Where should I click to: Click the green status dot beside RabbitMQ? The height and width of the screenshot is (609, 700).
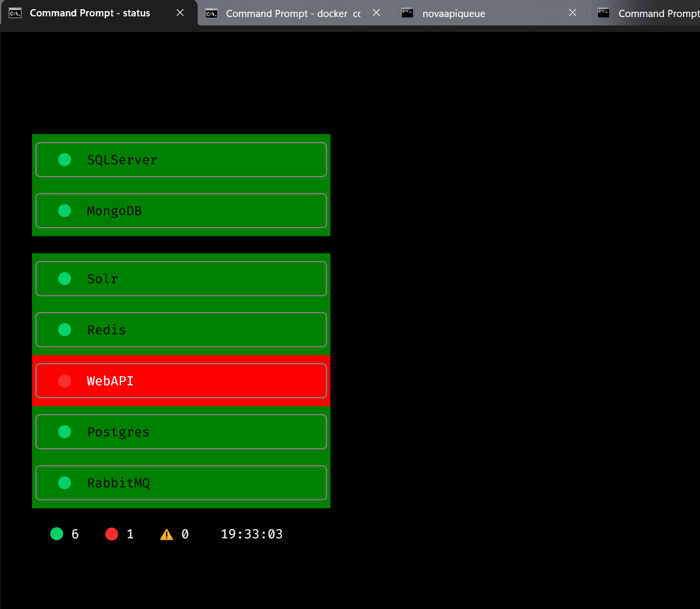click(x=64, y=483)
